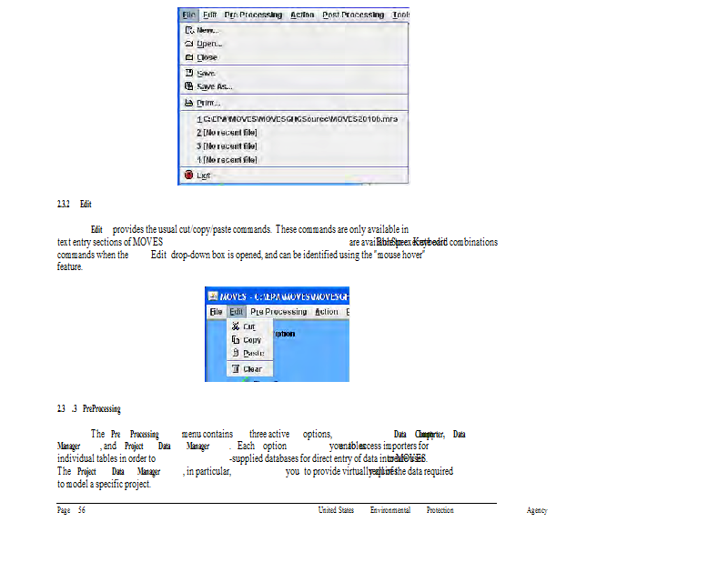Open the Post Processing menu
Screen dimensions: 728x562
tap(353, 15)
